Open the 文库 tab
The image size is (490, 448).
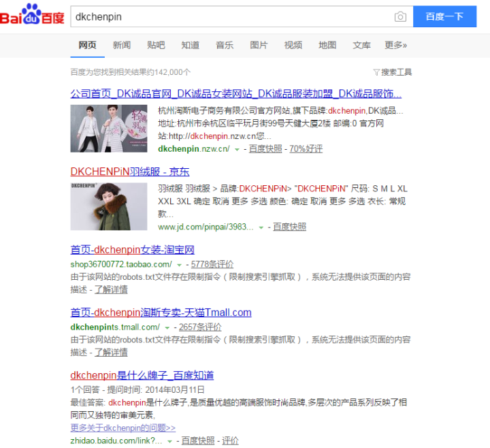click(361, 46)
